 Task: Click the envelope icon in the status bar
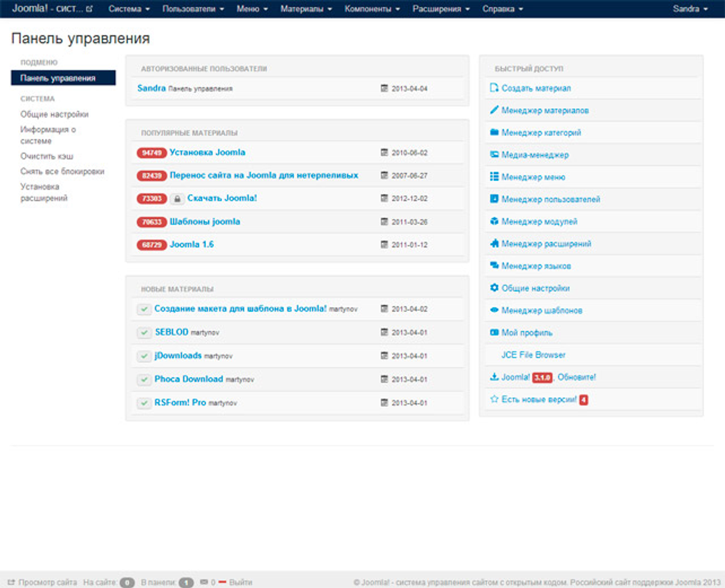[204, 582]
